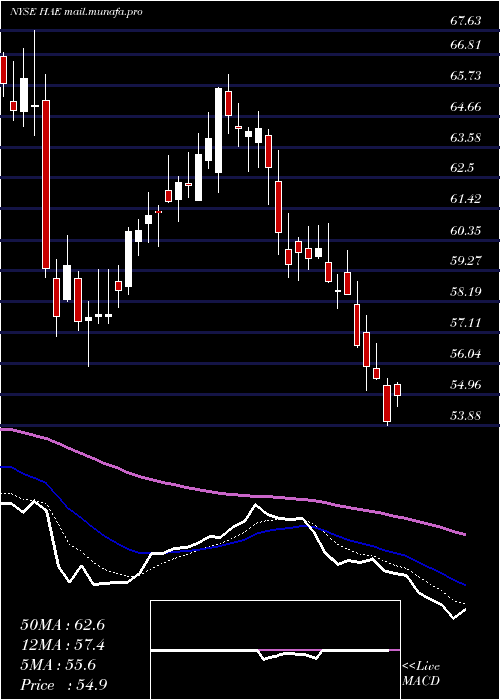Click the 65.73 price level label
500x700 pixels.
(x=465, y=75)
